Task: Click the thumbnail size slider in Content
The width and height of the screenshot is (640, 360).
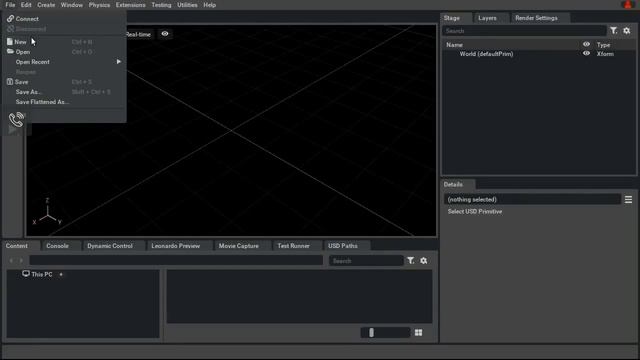Action: (385, 333)
